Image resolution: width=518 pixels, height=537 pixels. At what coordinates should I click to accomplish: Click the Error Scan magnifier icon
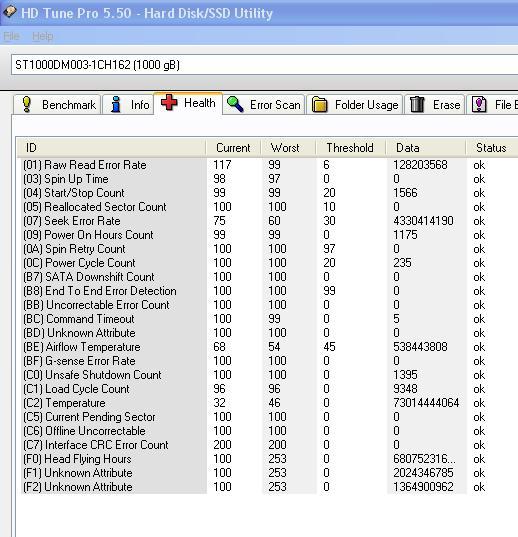point(235,104)
